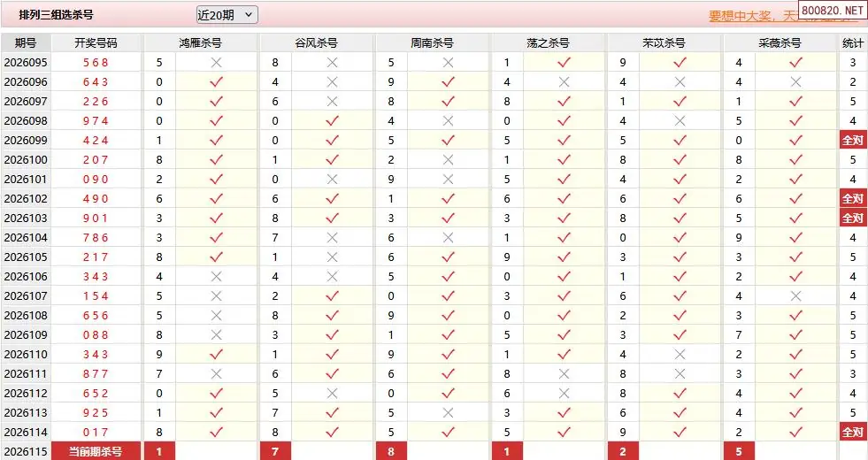Click 荡之 cross mark in row 2026096
The width and height of the screenshot is (868, 460).
click(x=564, y=82)
